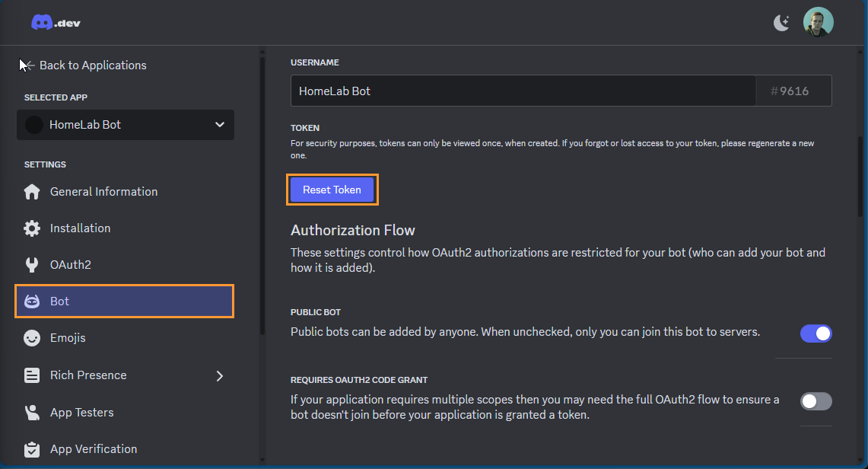Click the Discord dev logo
Screen dimensions: 868x469
tap(56, 23)
